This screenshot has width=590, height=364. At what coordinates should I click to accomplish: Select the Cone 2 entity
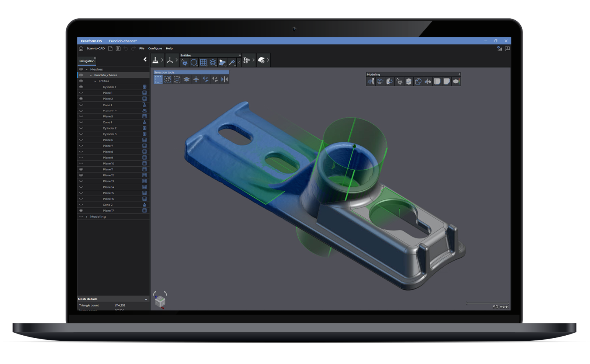[108, 205]
